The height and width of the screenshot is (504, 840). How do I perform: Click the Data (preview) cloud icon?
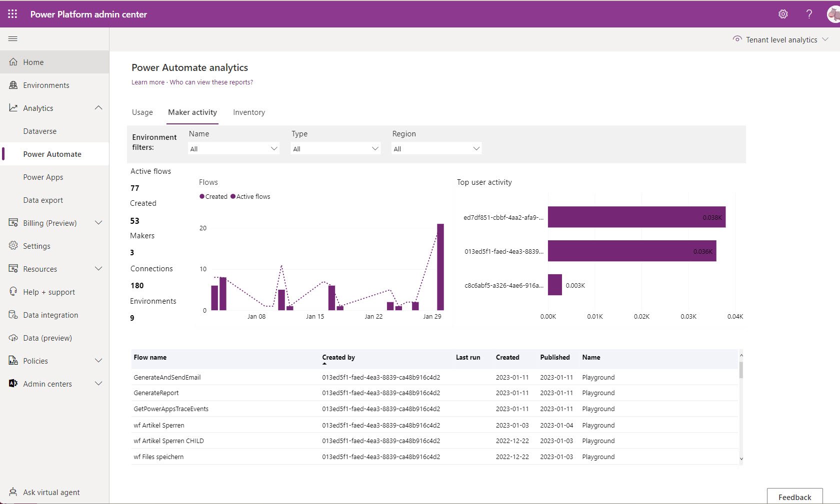coord(13,338)
